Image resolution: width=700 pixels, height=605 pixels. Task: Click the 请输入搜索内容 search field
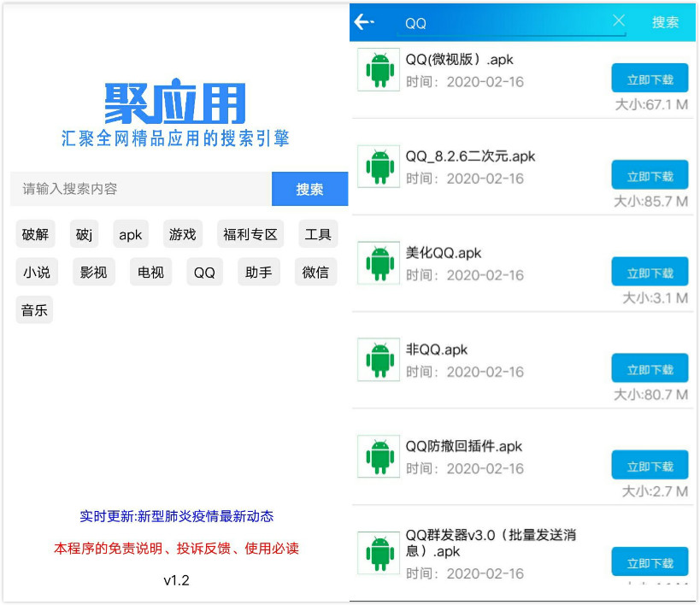[x=141, y=189]
